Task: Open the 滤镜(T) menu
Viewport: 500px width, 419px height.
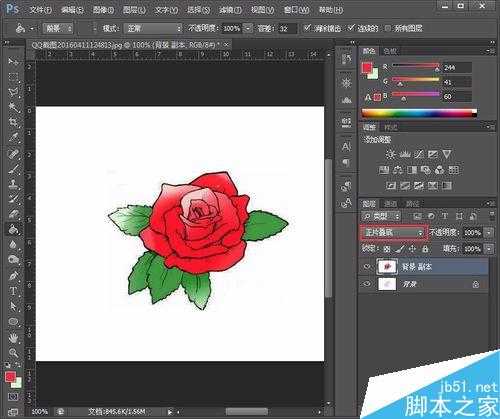Action: tap(230, 10)
